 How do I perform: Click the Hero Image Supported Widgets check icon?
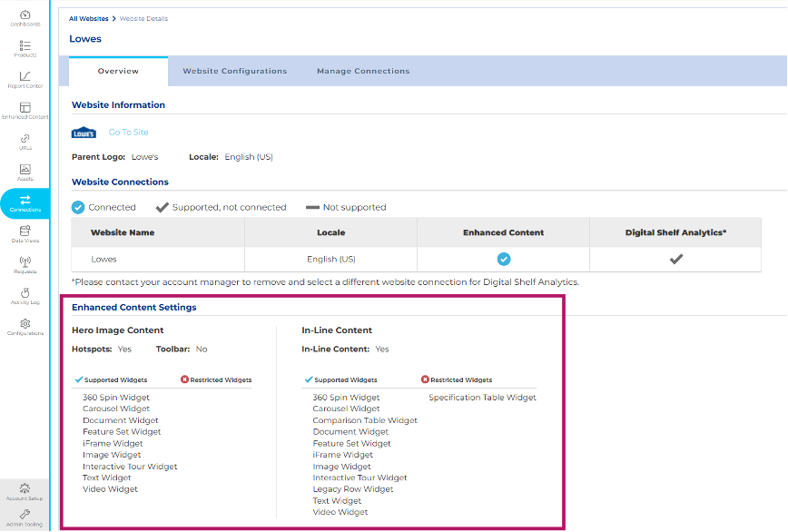(79, 379)
